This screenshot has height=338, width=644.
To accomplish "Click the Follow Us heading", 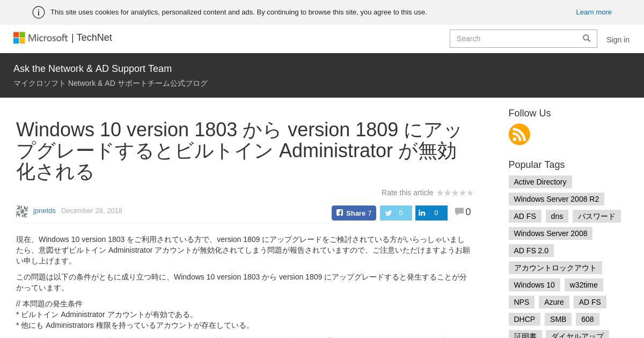I will coord(530,113).
